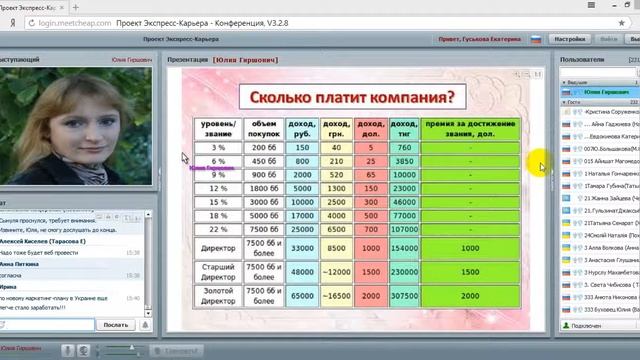
Task: Click the '307500' cell in тнг column
Action: (404, 296)
